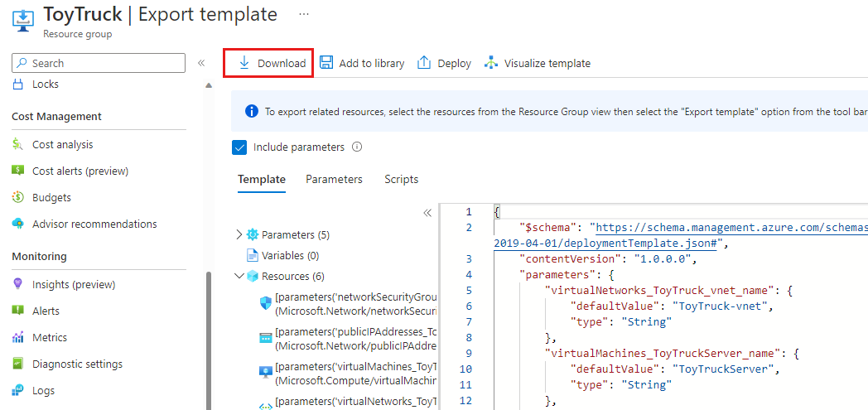This screenshot has height=410, width=868.
Task: Click the sidebar vertical scrollbar thumb
Action: point(209,340)
